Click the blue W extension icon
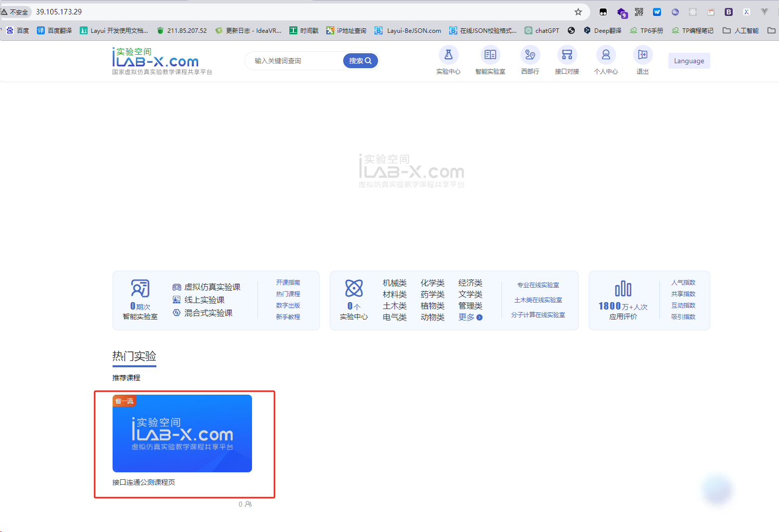 pos(657,12)
